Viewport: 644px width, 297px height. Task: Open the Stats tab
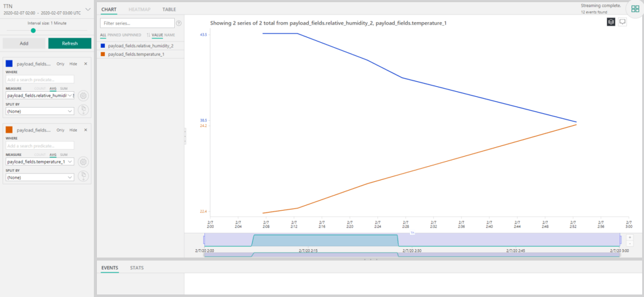136,268
